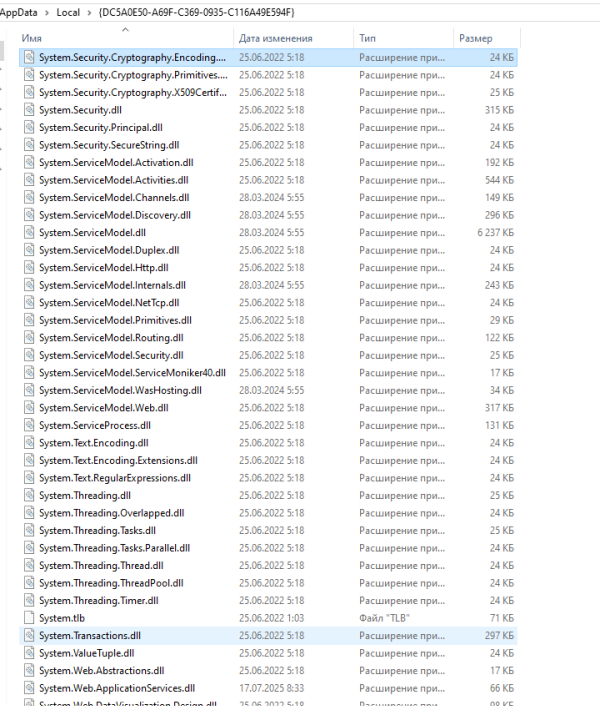Click the sort arrow above the Имя header
The width and height of the screenshot is (600, 710).
(x=125, y=29)
